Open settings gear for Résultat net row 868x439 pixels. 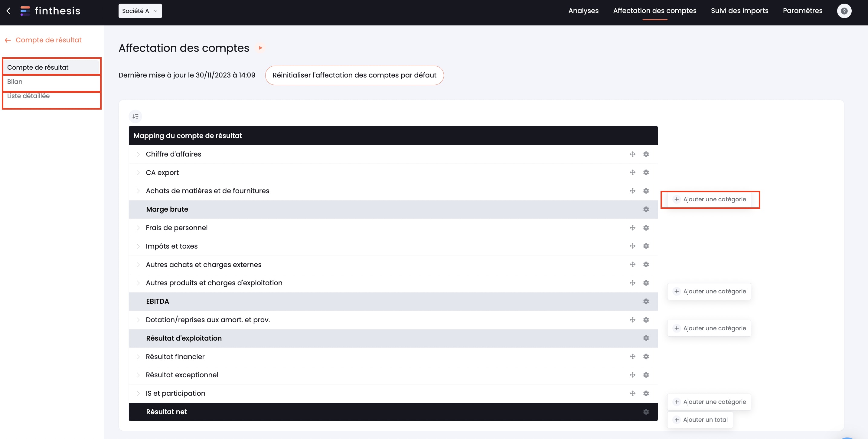click(646, 412)
